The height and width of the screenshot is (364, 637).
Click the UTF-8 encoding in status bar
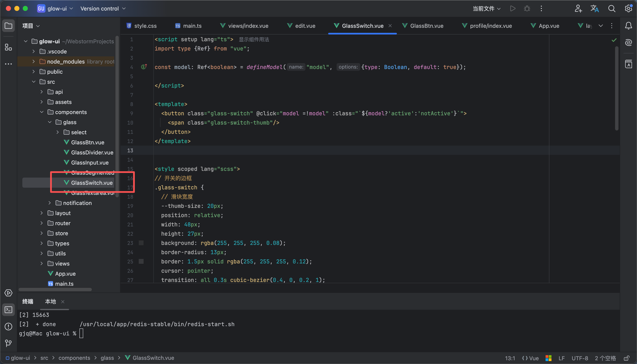pos(579,358)
